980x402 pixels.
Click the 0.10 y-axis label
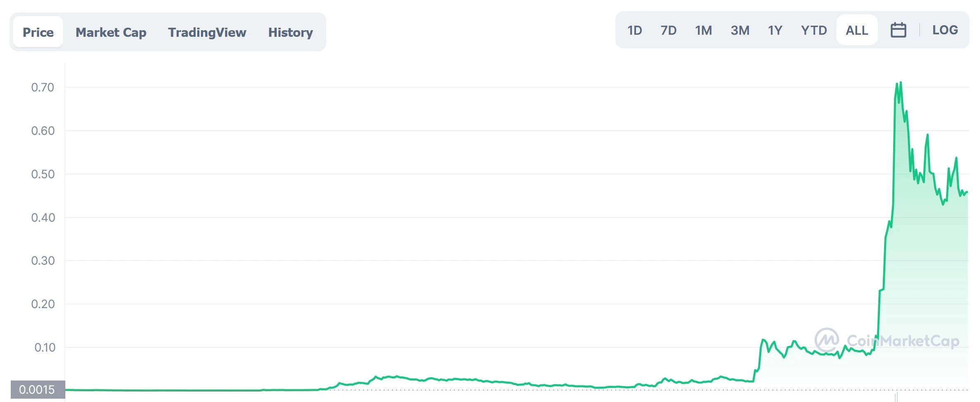pos(45,347)
